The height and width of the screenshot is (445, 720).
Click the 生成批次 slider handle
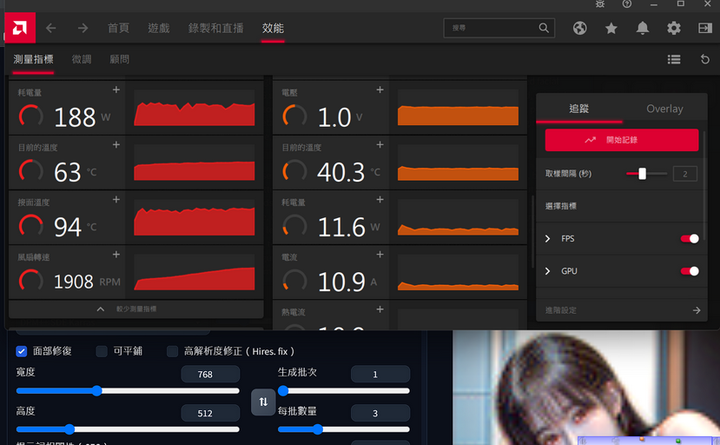click(283, 391)
